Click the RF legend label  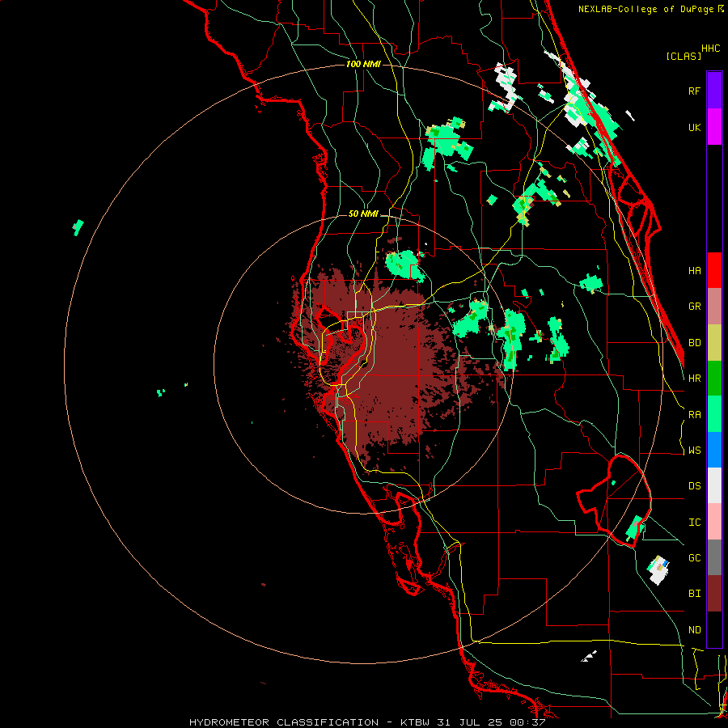pos(694,91)
